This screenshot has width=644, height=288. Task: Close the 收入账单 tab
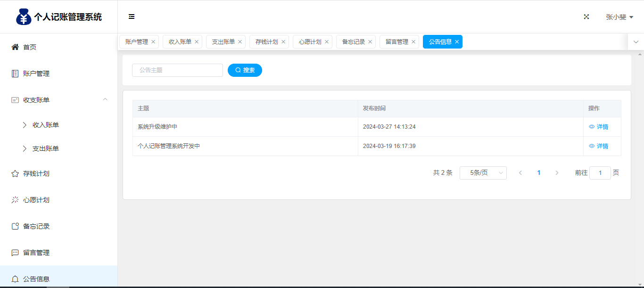pos(197,42)
